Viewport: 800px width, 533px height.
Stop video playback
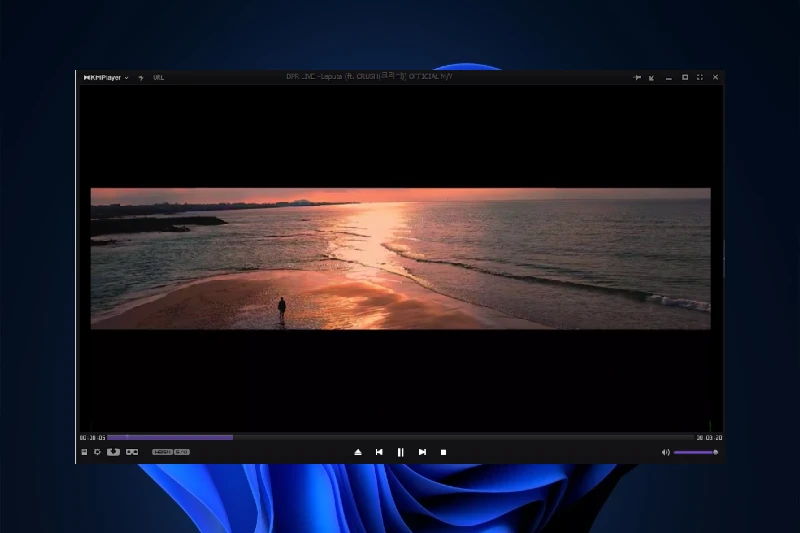click(443, 452)
